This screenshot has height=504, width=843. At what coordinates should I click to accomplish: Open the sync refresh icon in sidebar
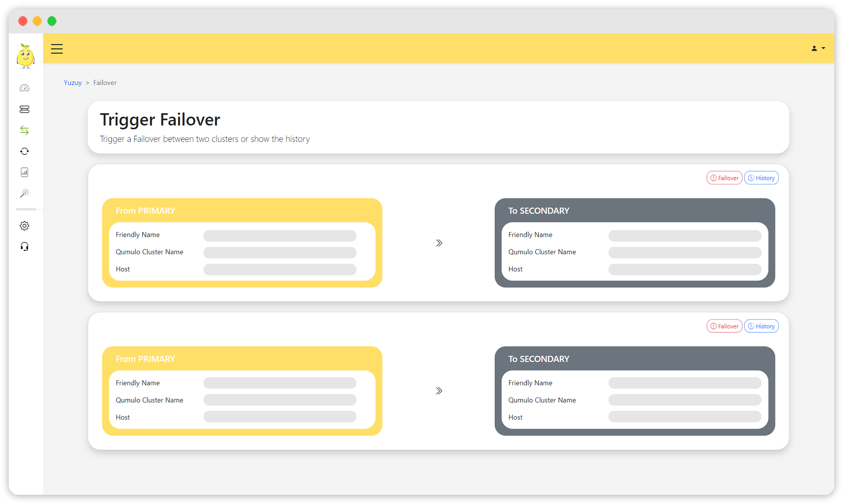click(x=25, y=151)
